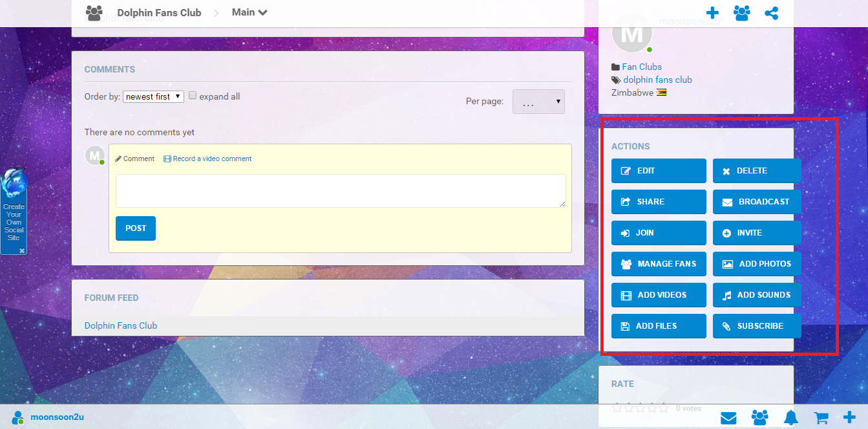Click the Dolphin Fans Club group icon

tap(94, 12)
